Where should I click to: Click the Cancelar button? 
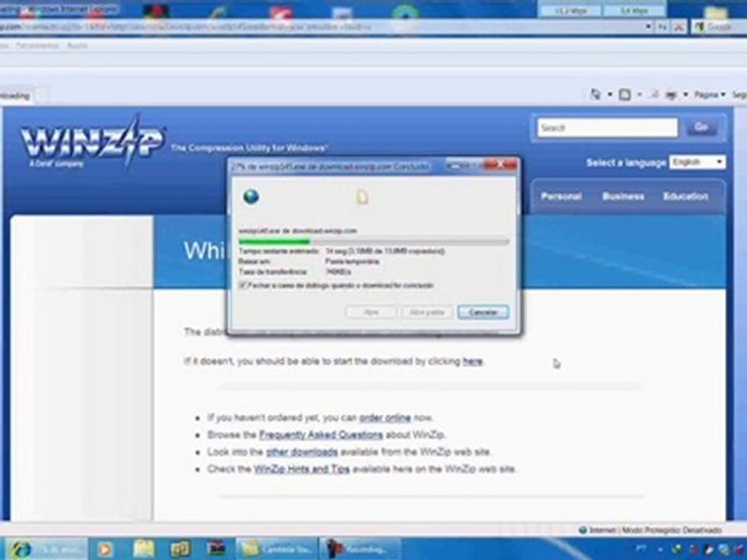click(483, 313)
